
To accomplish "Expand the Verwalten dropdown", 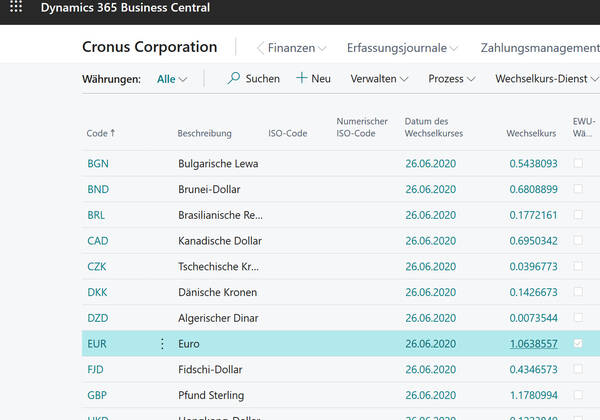I will [x=379, y=79].
